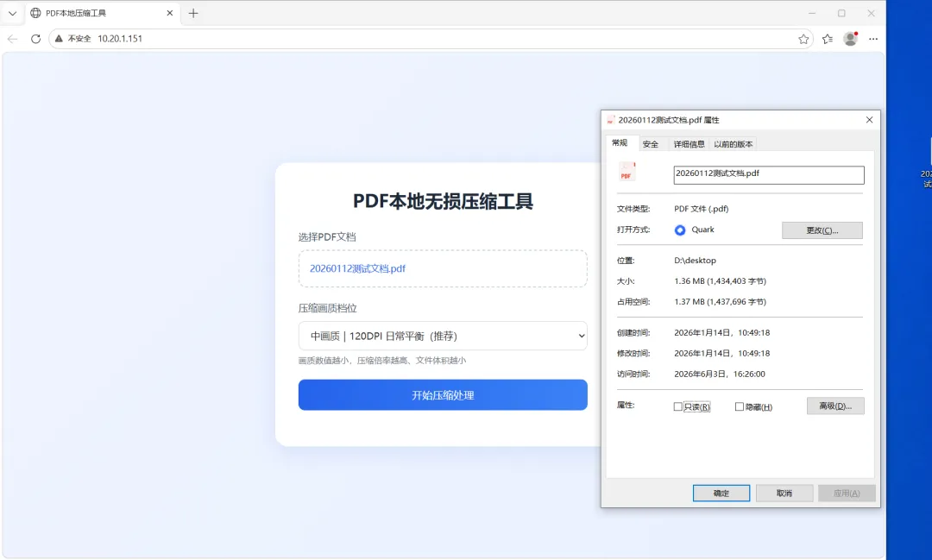Click the Quark app icon in properties
Screen dimensions: 932x560
point(680,230)
